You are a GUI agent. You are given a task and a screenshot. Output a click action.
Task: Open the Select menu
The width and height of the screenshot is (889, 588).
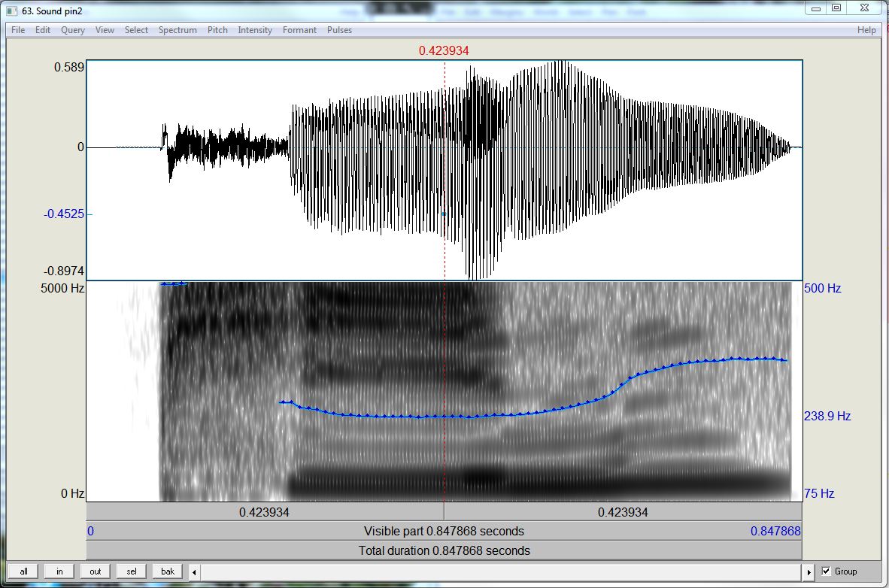[x=136, y=30]
